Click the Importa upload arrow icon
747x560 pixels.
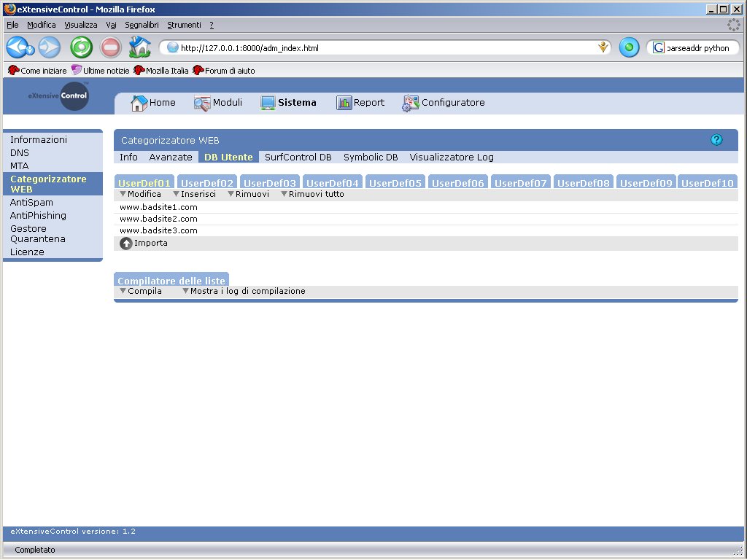tap(126, 244)
